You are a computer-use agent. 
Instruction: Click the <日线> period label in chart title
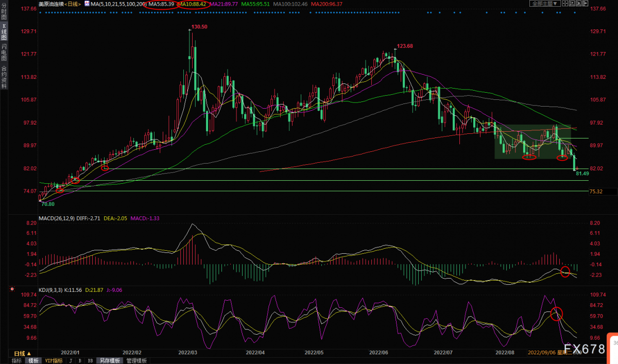72,4
